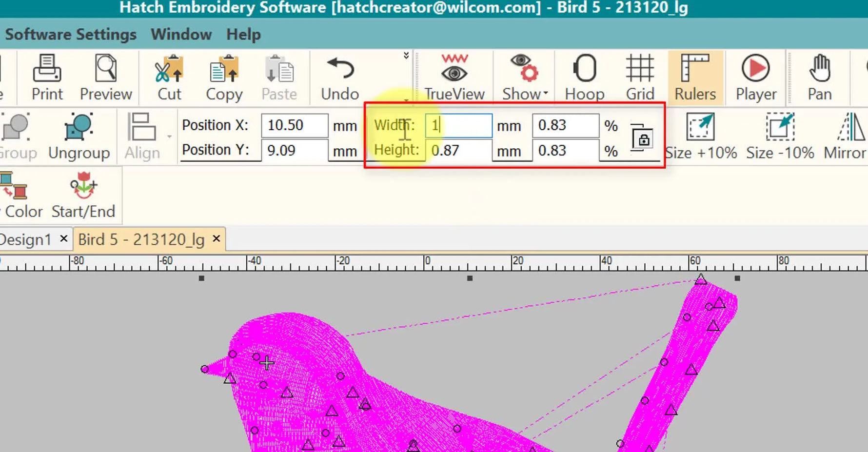Open the Align tool
Image resolution: width=868 pixels, height=452 pixels.
tap(142, 137)
